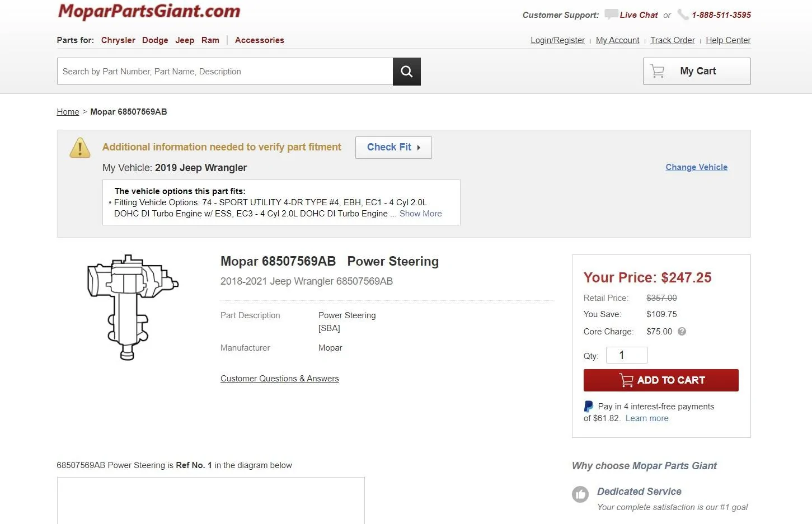
Task: Open Accessories menu
Action: point(260,40)
